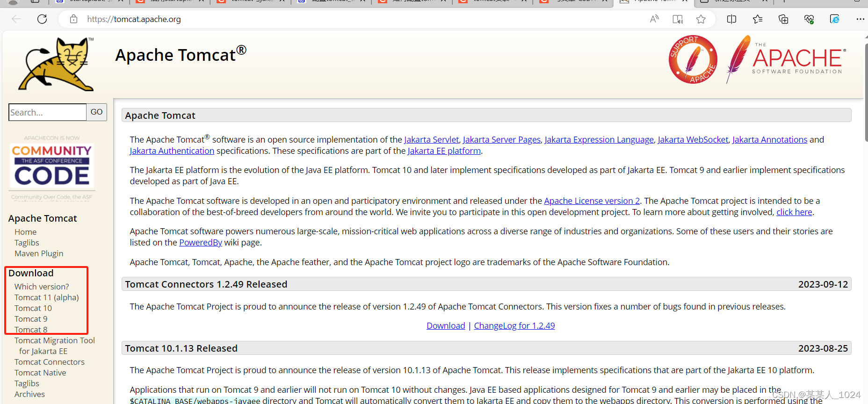Click the Support Apache round logo

[x=693, y=59]
